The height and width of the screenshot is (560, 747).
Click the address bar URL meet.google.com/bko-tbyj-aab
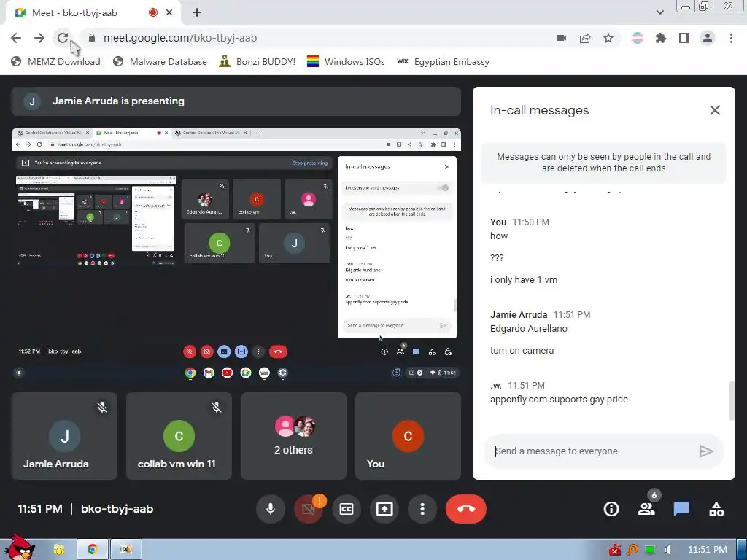[x=180, y=38]
